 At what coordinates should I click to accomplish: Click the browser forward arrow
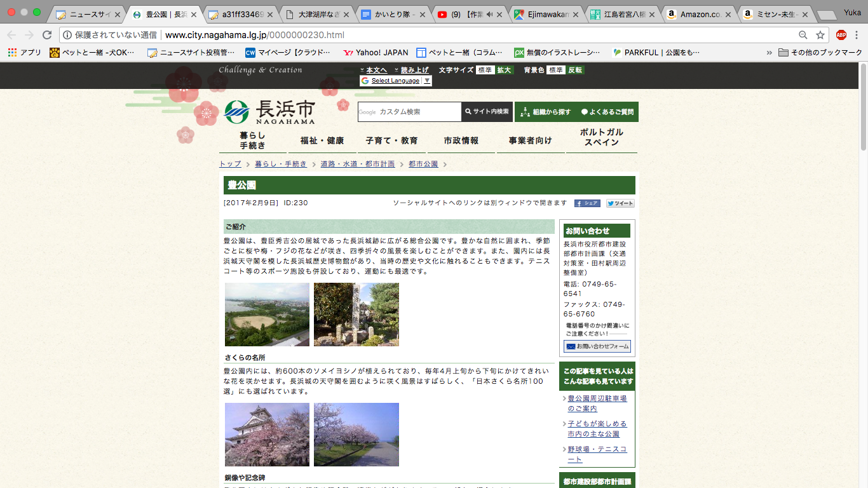pos(29,35)
